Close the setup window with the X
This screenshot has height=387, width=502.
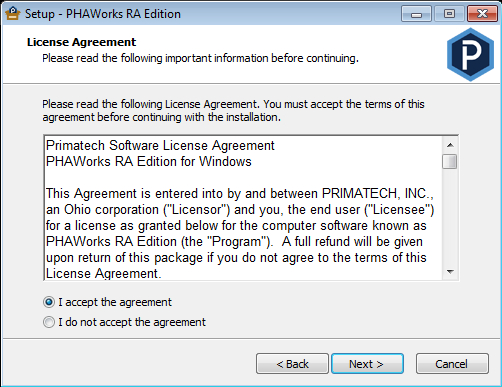point(482,14)
